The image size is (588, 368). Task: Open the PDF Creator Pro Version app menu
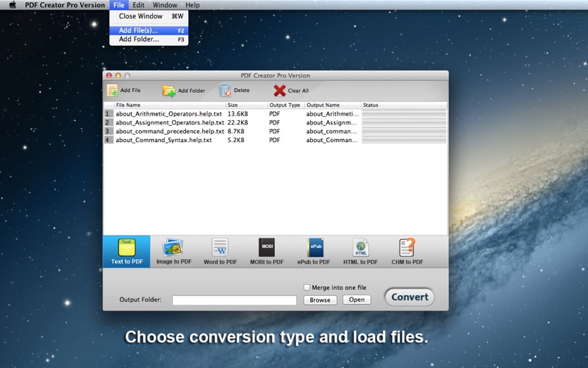(65, 5)
